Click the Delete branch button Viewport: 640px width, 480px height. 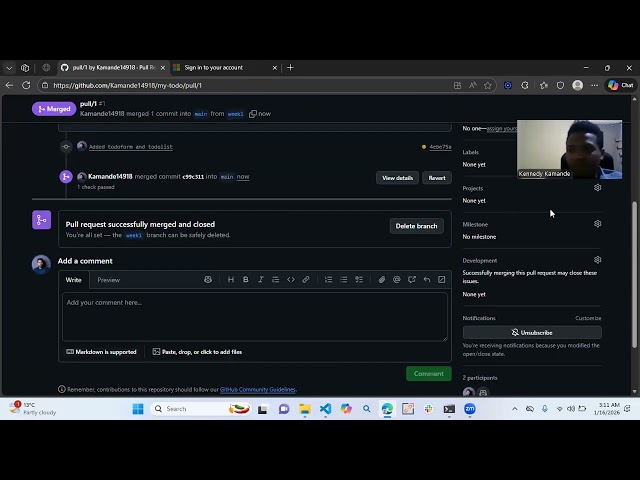point(416,226)
